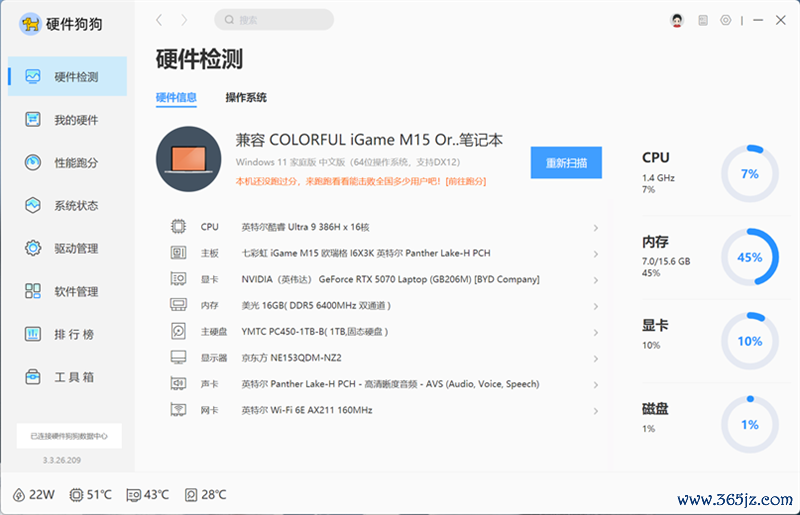
Task: Click the 系统状态 hexagon icon
Action: [x=33, y=205]
